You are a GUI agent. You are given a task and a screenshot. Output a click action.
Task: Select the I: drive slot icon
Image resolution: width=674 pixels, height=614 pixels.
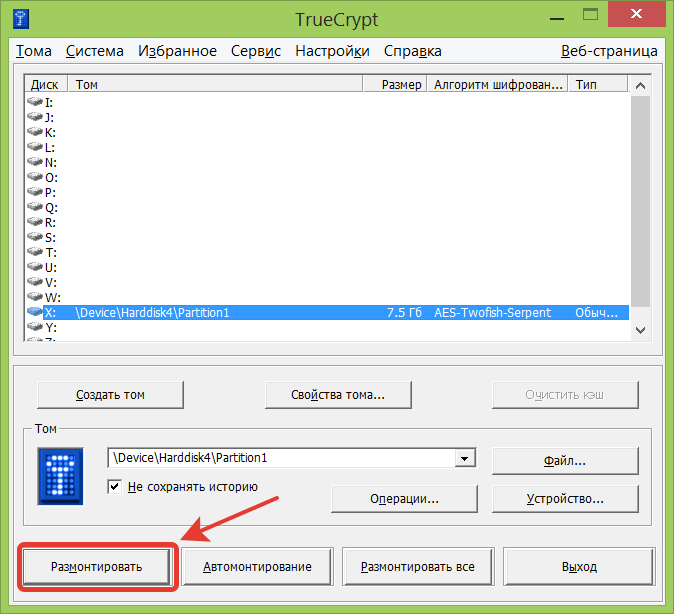(x=35, y=102)
